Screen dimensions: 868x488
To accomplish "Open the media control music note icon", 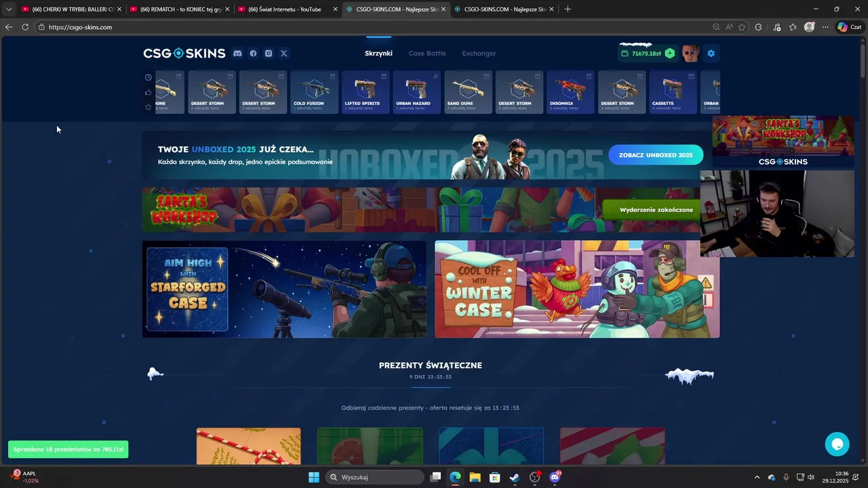I will tap(777, 27).
